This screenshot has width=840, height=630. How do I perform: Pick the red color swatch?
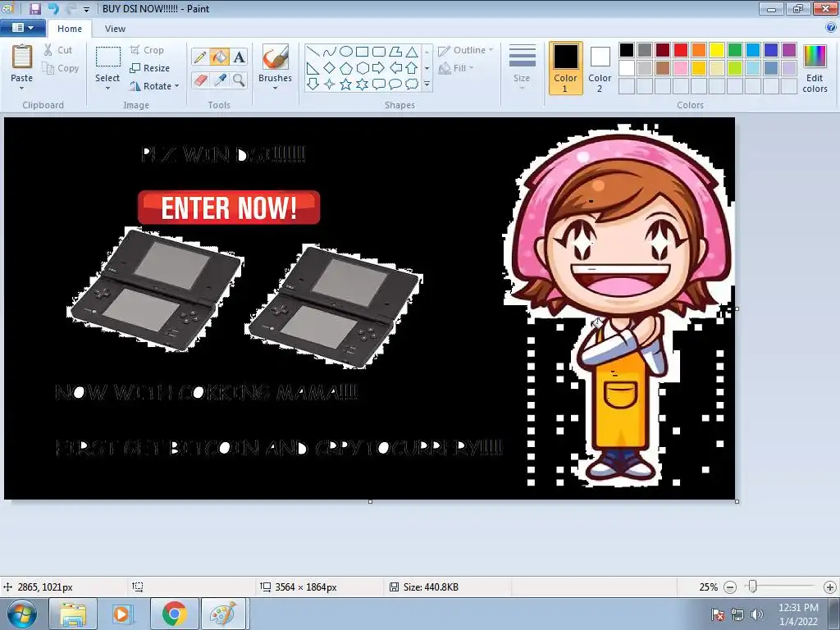click(x=681, y=50)
